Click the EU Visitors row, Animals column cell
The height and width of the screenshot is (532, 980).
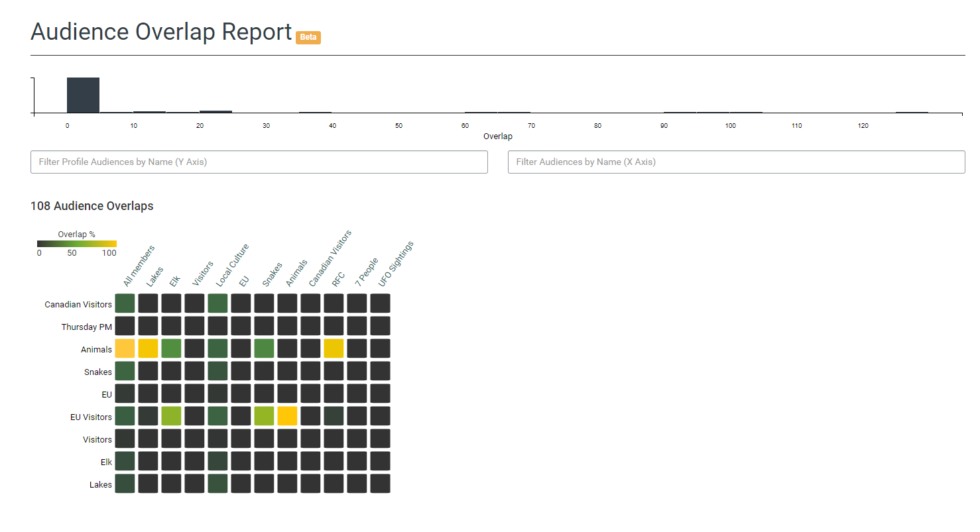287,416
